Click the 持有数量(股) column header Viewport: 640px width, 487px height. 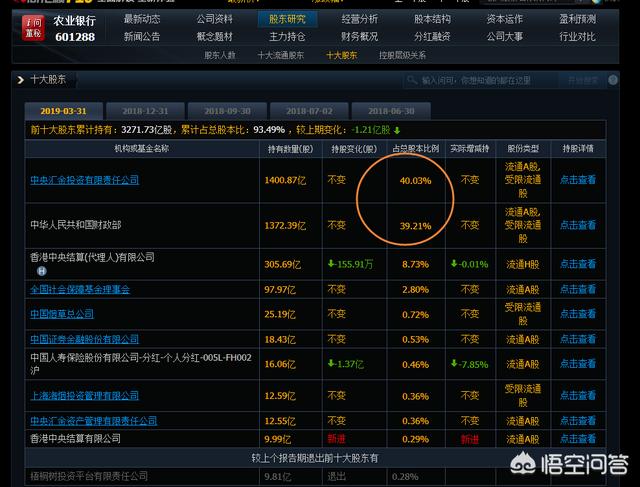click(290, 149)
